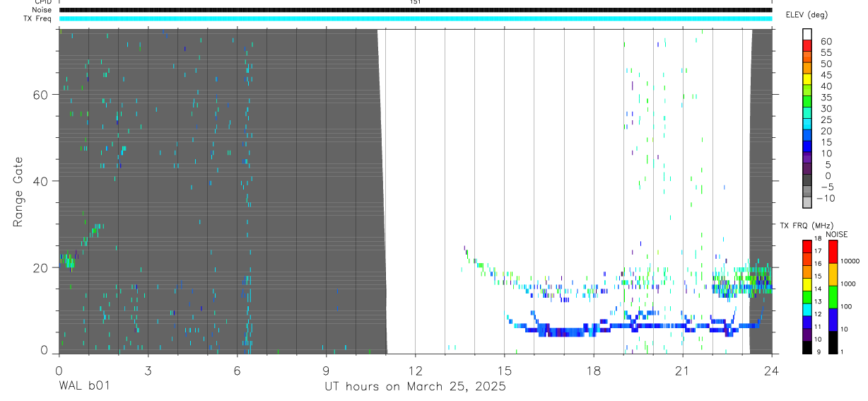Click Range Gate tick label "20"

(x=42, y=268)
